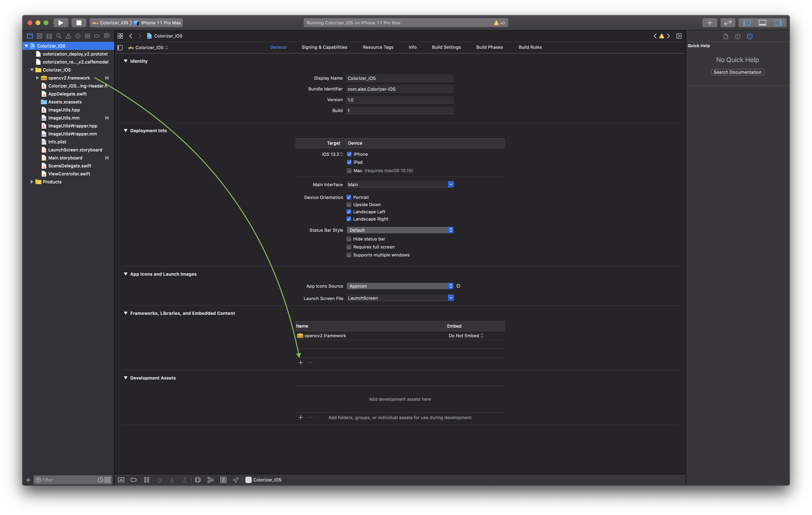The width and height of the screenshot is (812, 515).
Task: Toggle the Upside Down orientation checkbox
Action: point(349,205)
